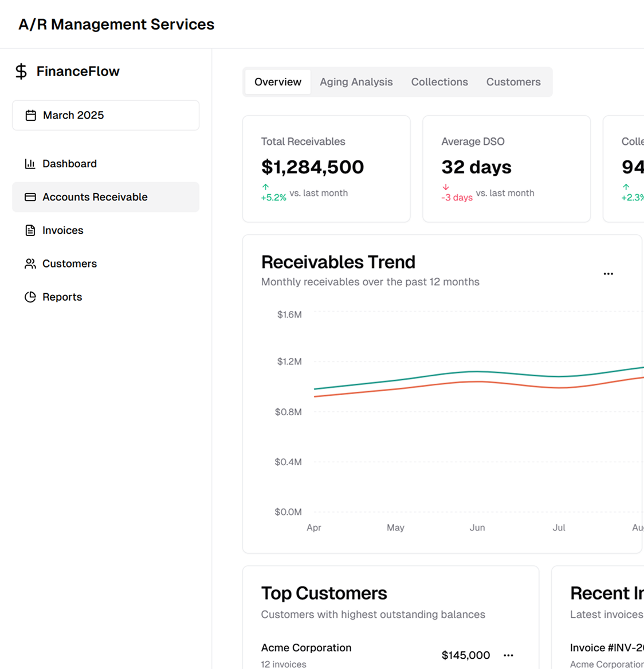Click the Total Receivables $1,284,500 card
The height and width of the screenshot is (669, 644).
[x=326, y=169]
